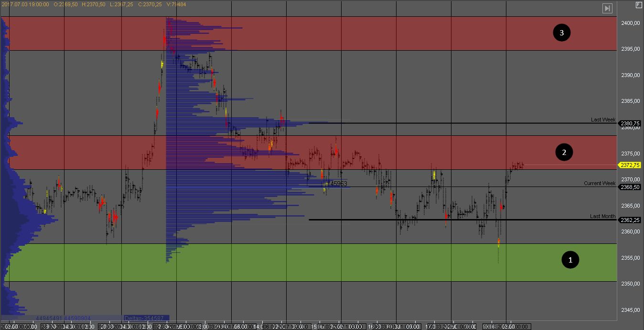Click the black circle marker numbered 2
The image size is (644, 330).
[564, 153]
